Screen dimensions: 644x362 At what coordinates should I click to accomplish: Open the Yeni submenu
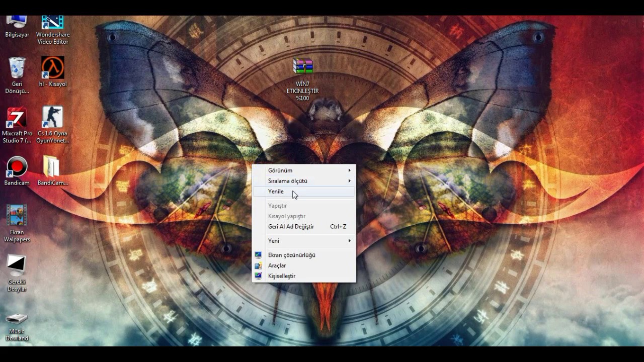(x=304, y=241)
